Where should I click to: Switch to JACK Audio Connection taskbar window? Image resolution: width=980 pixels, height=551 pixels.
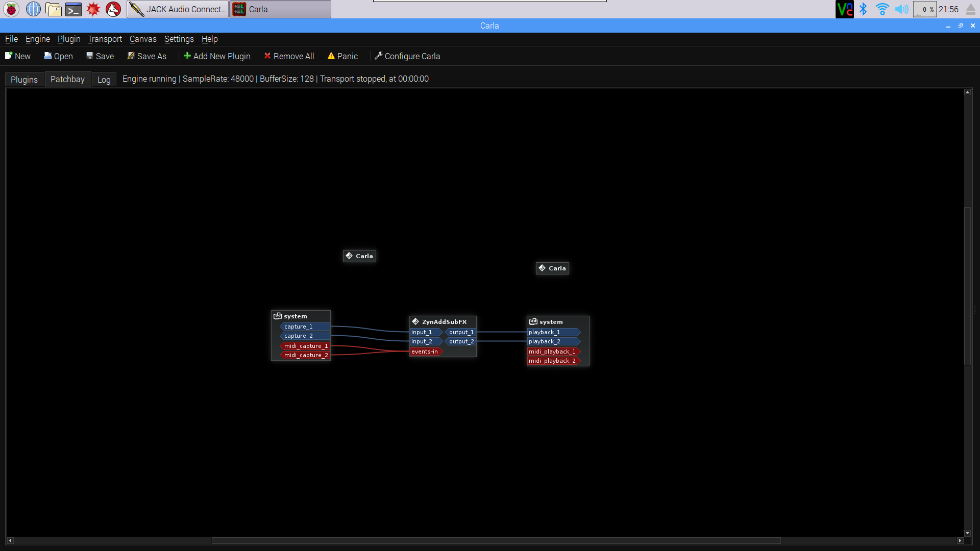pyautogui.click(x=178, y=9)
